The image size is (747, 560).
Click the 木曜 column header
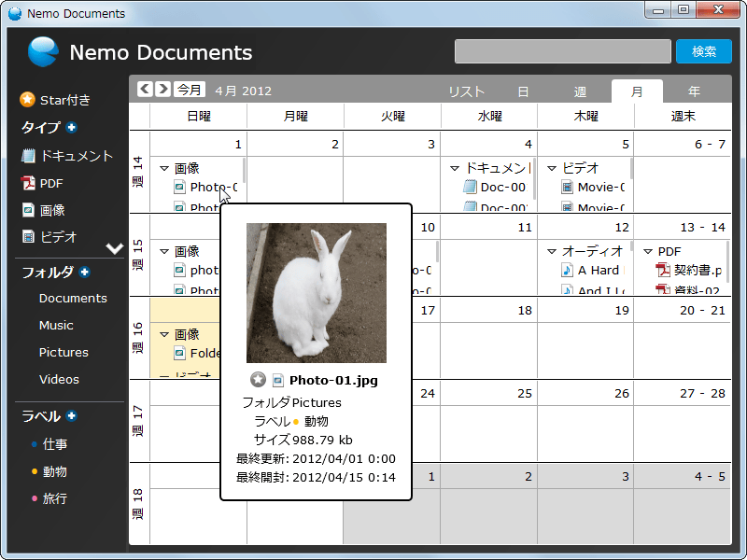[585, 116]
